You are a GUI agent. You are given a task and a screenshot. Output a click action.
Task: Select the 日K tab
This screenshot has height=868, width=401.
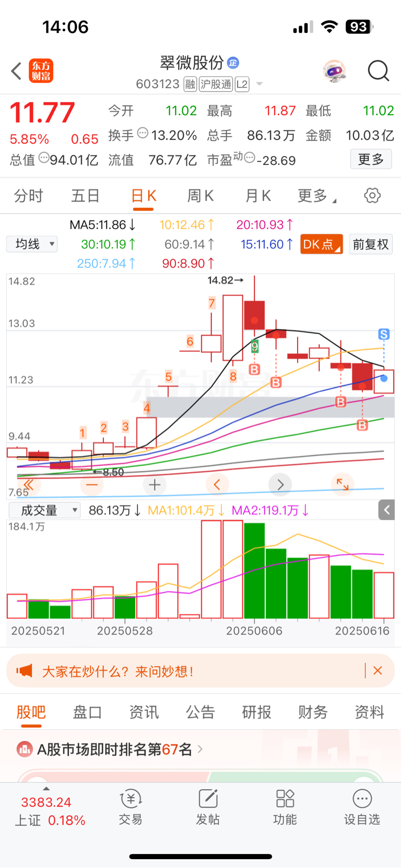pos(144,196)
